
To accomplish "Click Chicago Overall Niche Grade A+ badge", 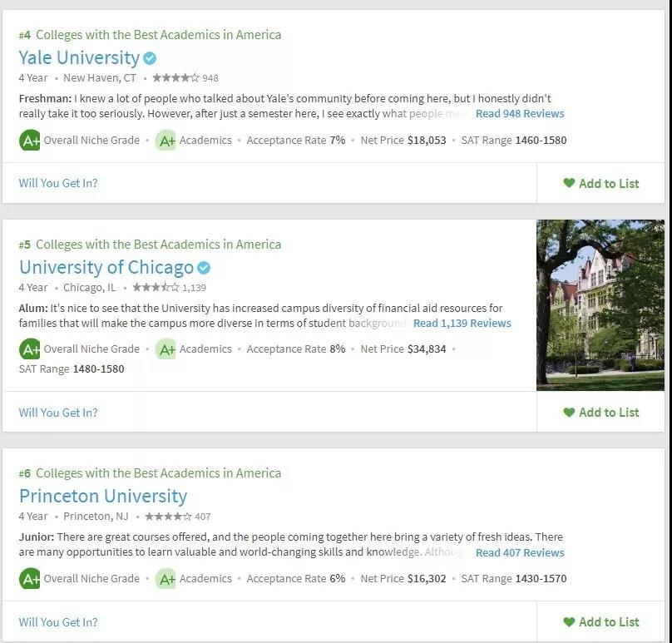I will 30,349.
